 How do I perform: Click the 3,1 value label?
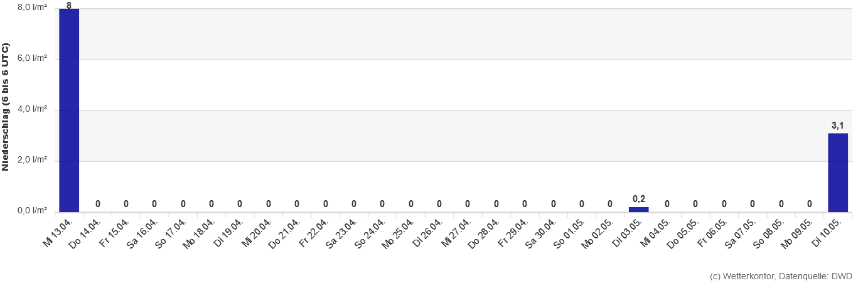pos(838,126)
